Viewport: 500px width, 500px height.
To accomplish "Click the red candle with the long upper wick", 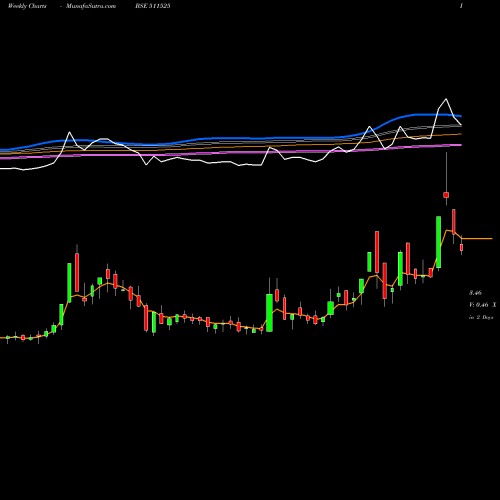I will point(446,195).
